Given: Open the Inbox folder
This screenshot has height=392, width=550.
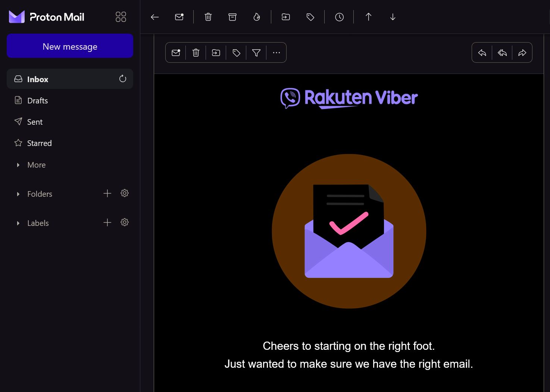Looking at the screenshot, I should click(70, 79).
